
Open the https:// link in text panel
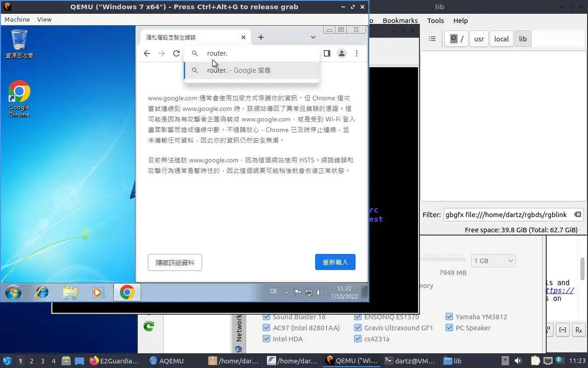pyautogui.click(x=560, y=291)
